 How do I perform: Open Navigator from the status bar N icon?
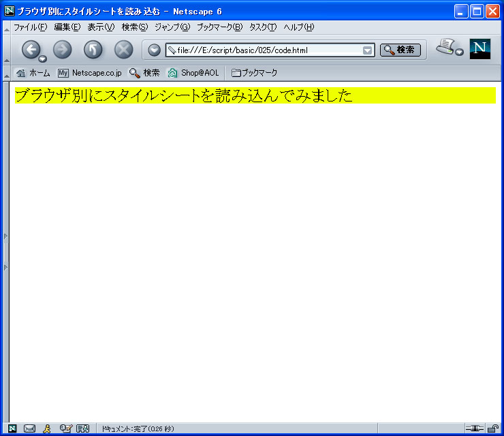(12, 429)
